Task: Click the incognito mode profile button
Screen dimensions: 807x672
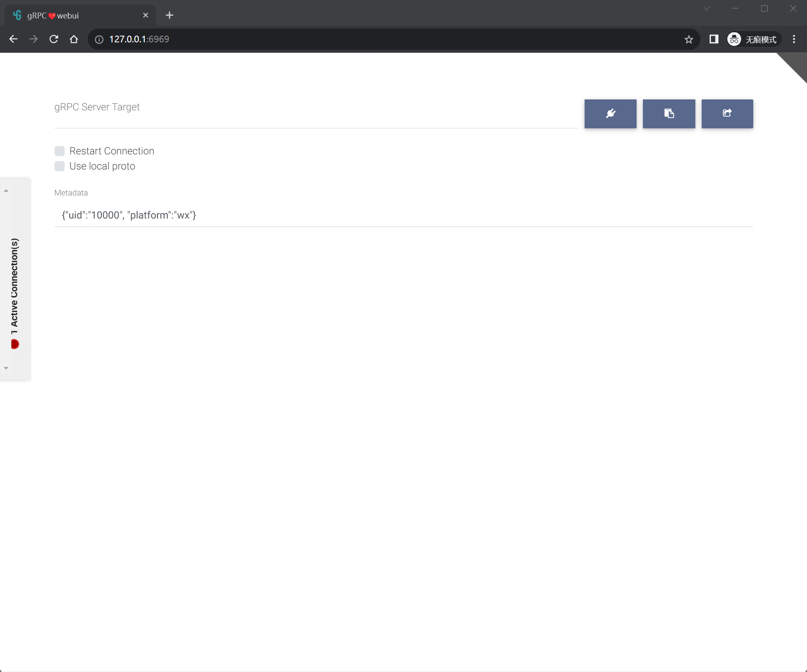Action: [754, 39]
